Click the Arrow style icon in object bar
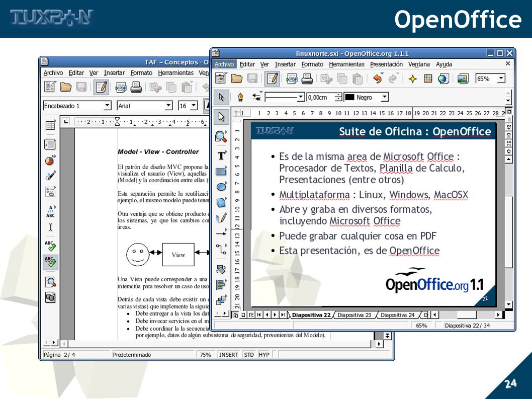The image size is (532, 399). pos(257,98)
